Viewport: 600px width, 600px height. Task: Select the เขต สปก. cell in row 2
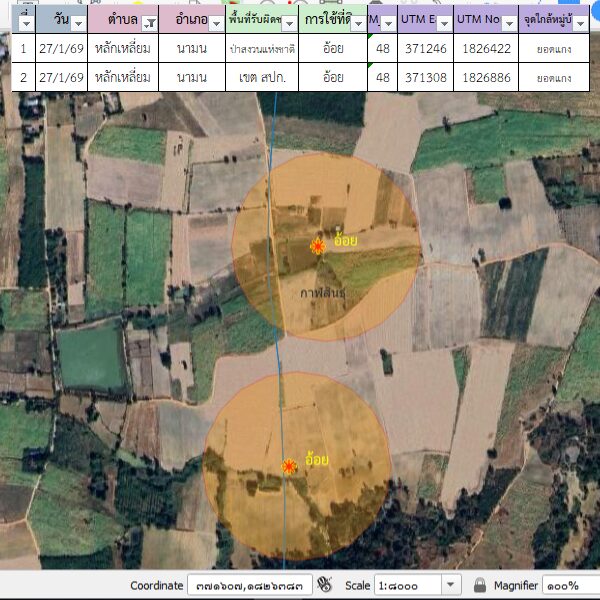[261, 76]
